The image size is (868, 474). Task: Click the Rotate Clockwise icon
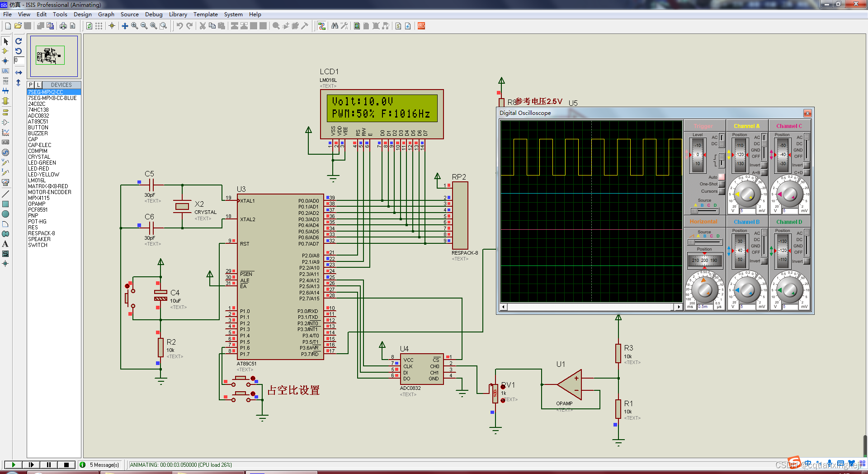19,41
